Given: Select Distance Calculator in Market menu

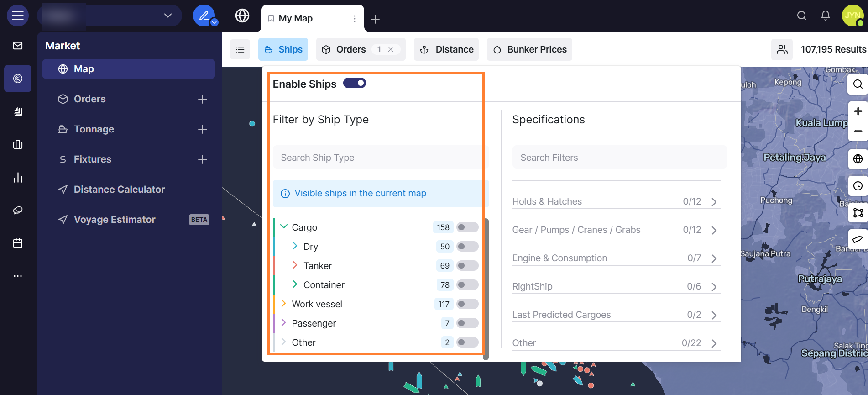Looking at the screenshot, I should 119,190.
